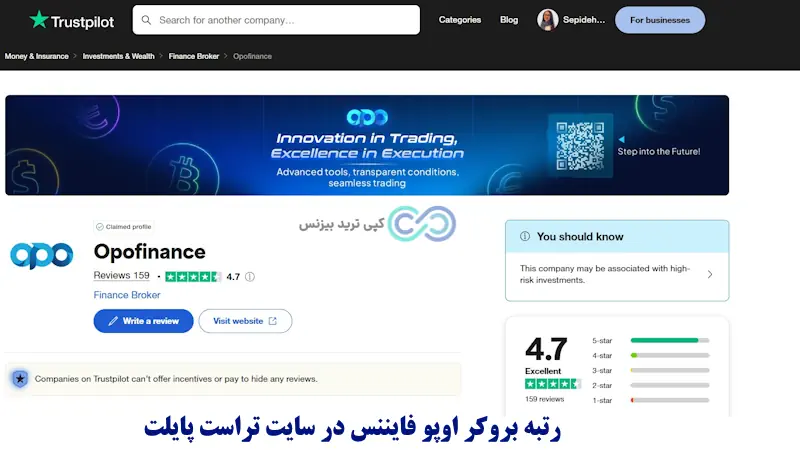Click the star rating beside 4.7
The image size is (800, 450).
point(193,277)
